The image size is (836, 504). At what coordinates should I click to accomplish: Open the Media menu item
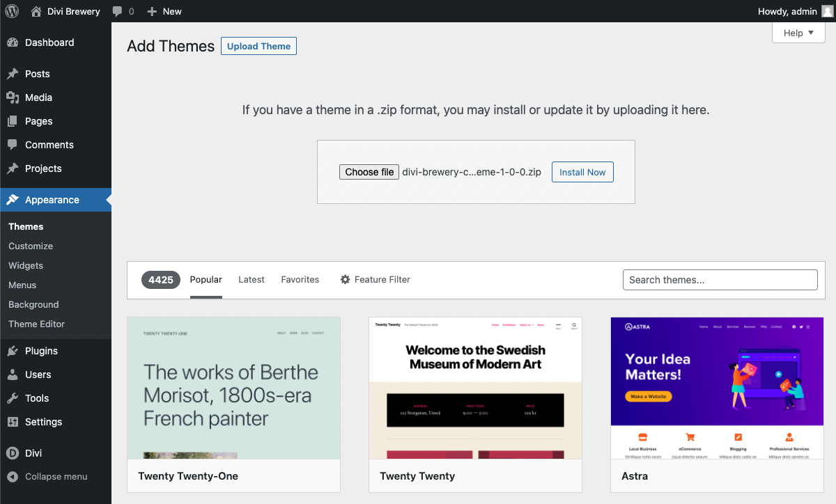[x=56, y=97]
